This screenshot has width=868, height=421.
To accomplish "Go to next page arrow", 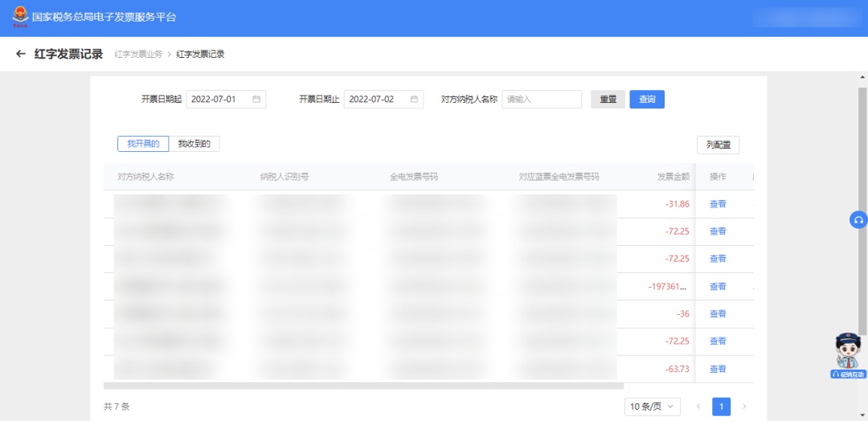I will click(x=744, y=407).
